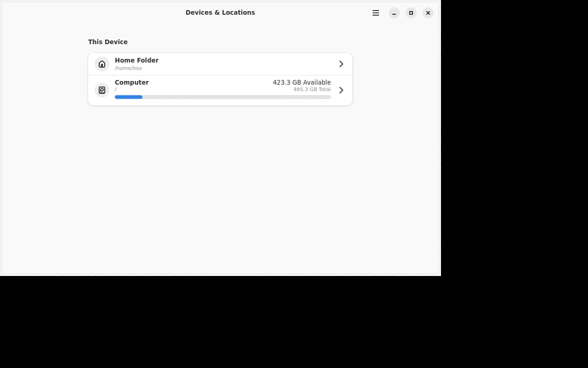Minimize the Devices & Locations window
The width and height of the screenshot is (588, 368).
click(x=394, y=13)
